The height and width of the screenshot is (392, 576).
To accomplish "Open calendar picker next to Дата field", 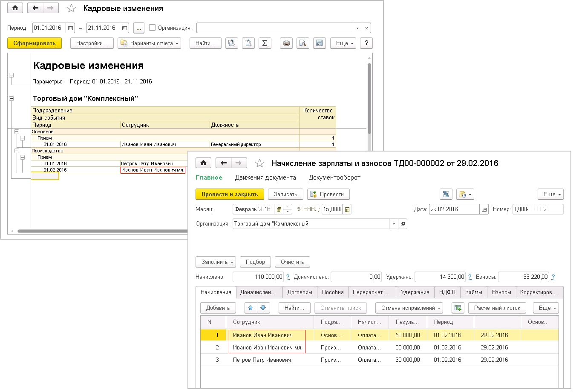I will coord(484,209).
